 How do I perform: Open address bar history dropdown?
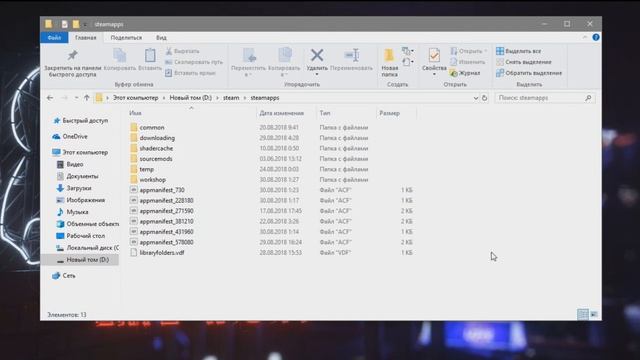click(476, 98)
